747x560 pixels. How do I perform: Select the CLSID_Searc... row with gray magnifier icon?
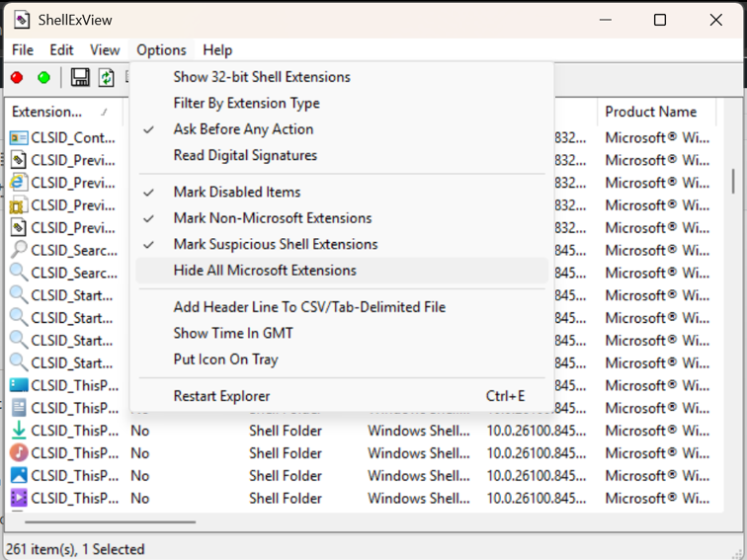(62, 251)
